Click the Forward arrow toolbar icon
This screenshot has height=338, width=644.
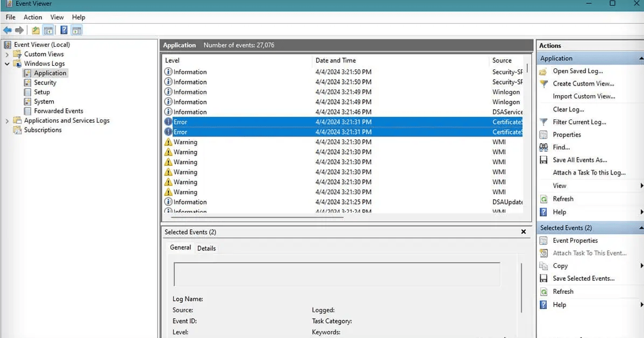pos(19,30)
